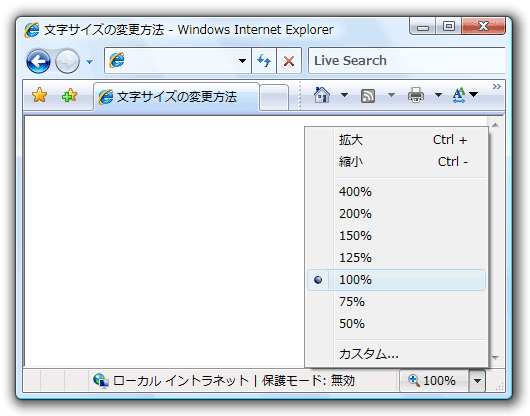
Task: Click the red Stop loading icon
Action: 289,61
